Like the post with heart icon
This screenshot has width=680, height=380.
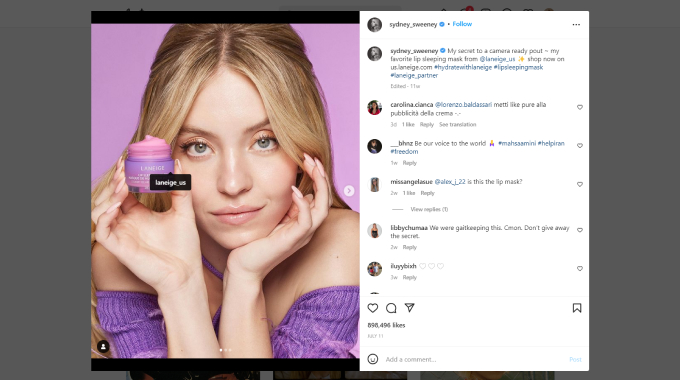(373, 308)
